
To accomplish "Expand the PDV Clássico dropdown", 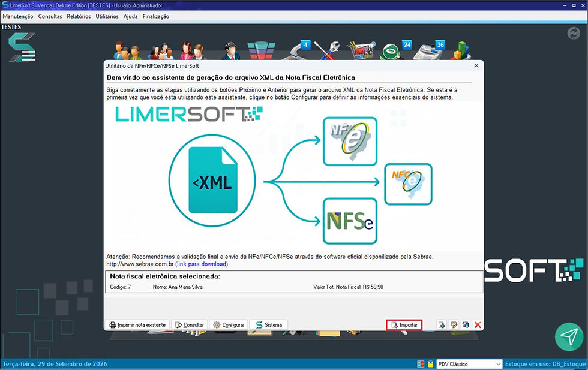I will coord(499,364).
